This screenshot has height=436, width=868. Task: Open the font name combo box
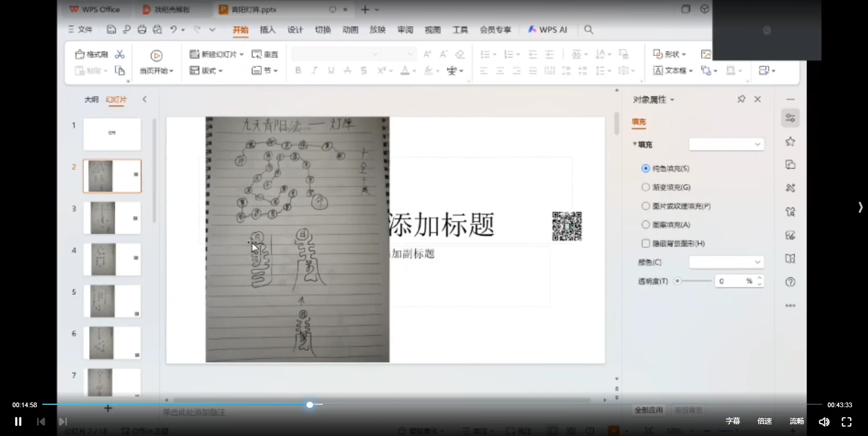pyautogui.click(x=336, y=54)
